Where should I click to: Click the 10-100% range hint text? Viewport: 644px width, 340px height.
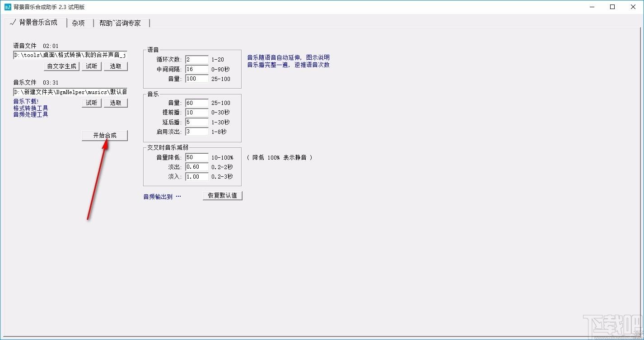point(222,157)
